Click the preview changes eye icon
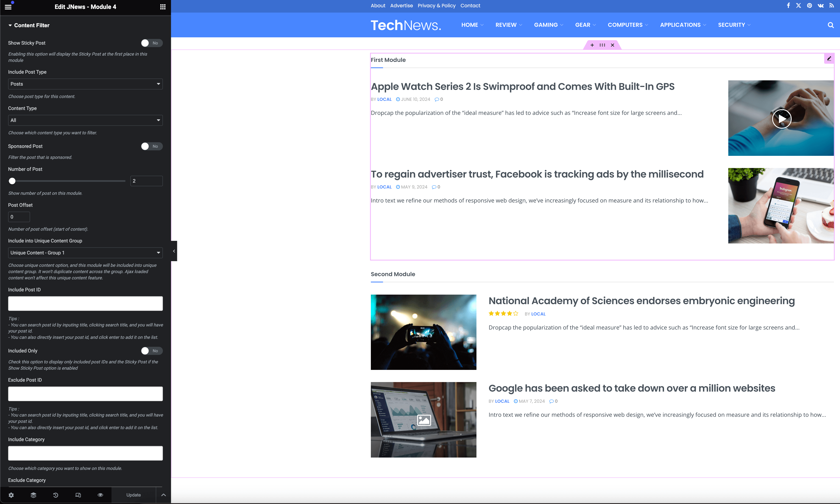This screenshot has width=840, height=504. 100,495
